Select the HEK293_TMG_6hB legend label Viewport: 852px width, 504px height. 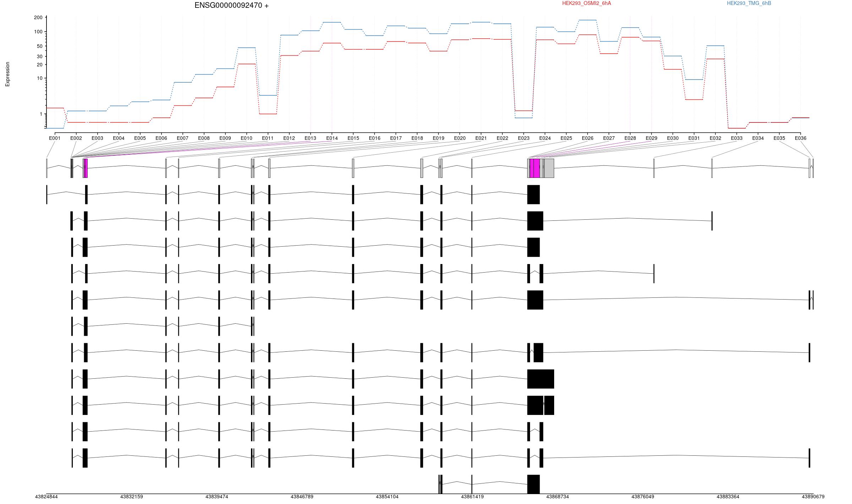pos(749,3)
